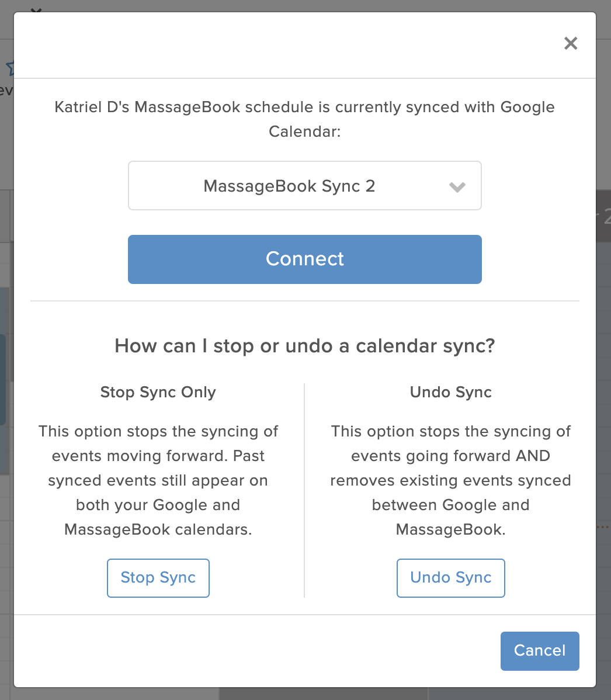The image size is (611, 700).
Task: Cancel the sync dialog
Action: (x=540, y=651)
